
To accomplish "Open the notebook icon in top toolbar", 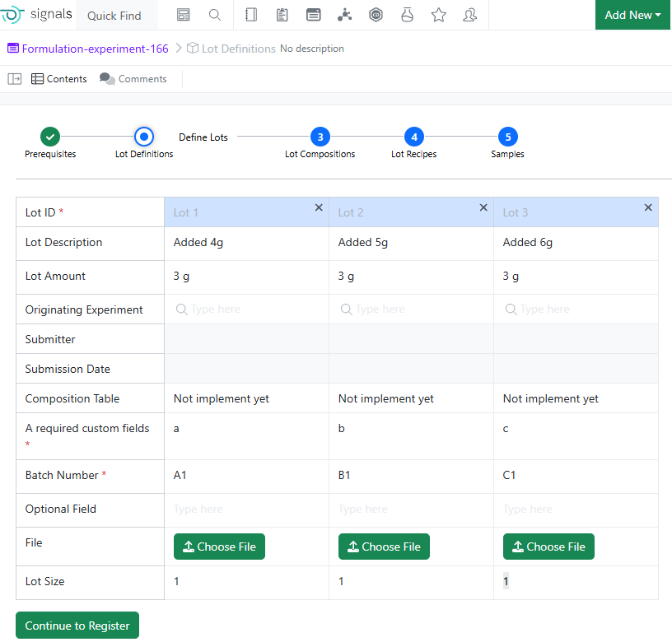I will (x=251, y=15).
